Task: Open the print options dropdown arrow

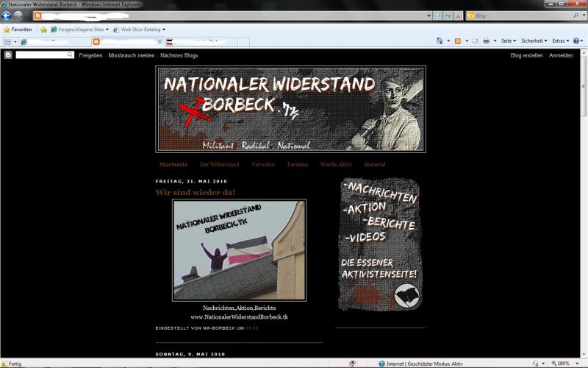Action: [x=495, y=41]
